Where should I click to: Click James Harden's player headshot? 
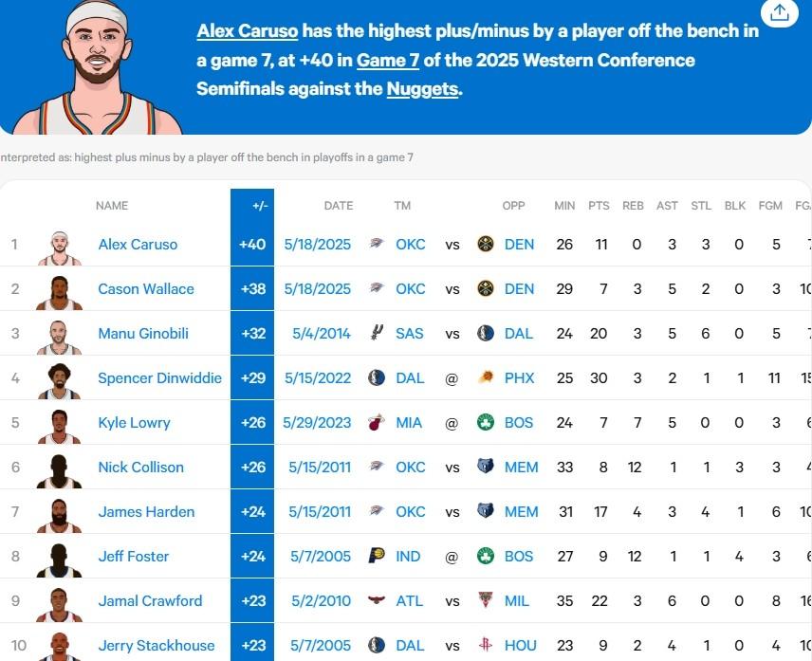(59, 516)
